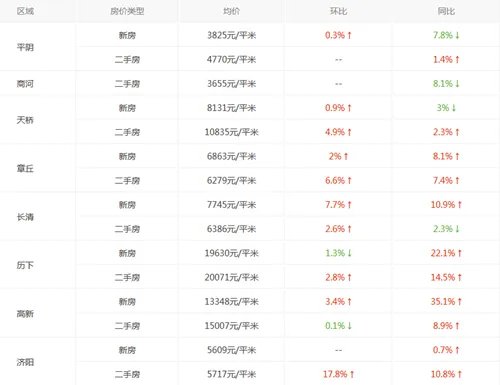
Task: Click the 2.8% month-on-month value
Action: [x=338, y=277]
